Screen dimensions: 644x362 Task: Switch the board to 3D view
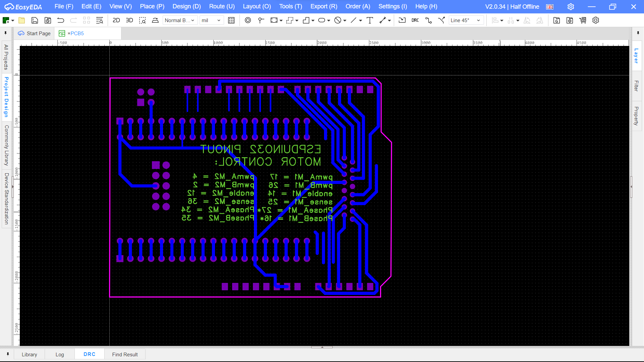(x=129, y=20)
